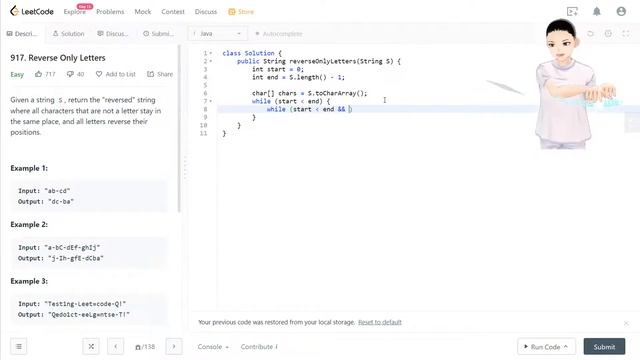Open the problem list menu icon
640x360 pixels.
pyautogui.click(x=19, y=347)
